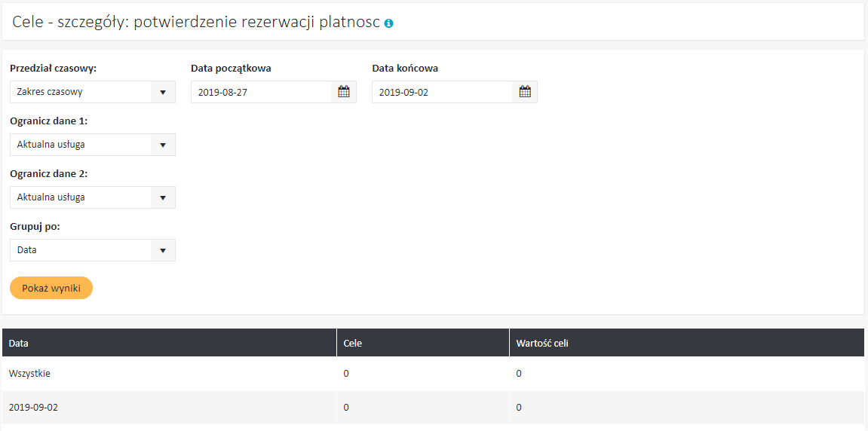
Task: Click Cele value in the 2019-09-02 row
Action: click(346, 408)
